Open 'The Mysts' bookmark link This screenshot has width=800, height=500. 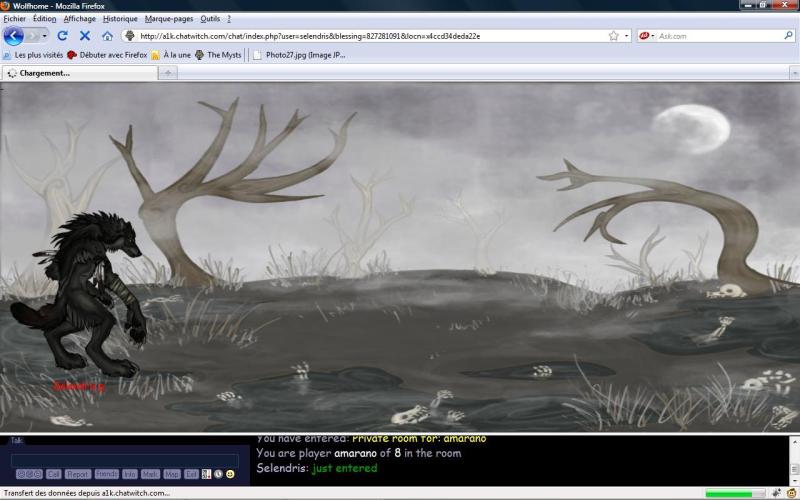click(x=218, y=55)
